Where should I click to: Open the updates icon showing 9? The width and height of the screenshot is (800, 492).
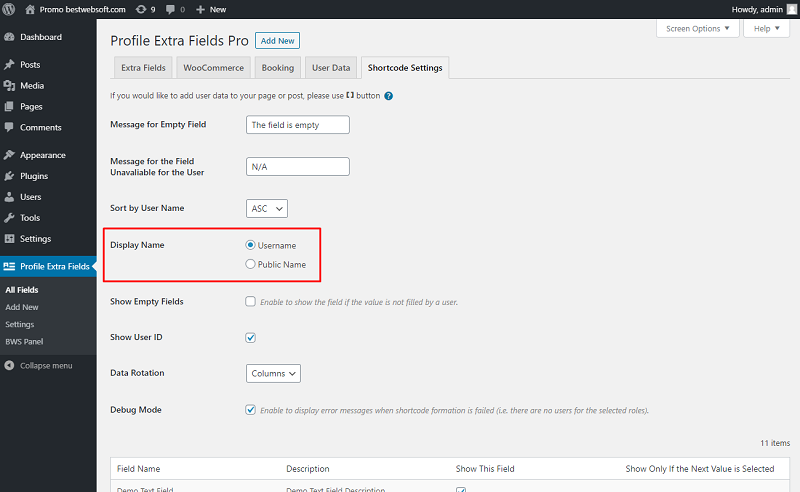click(x=141, y=9)
